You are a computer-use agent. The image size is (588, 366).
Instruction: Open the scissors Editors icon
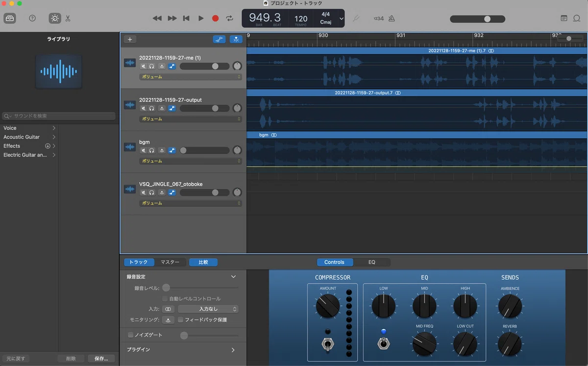tap(68, 18)
